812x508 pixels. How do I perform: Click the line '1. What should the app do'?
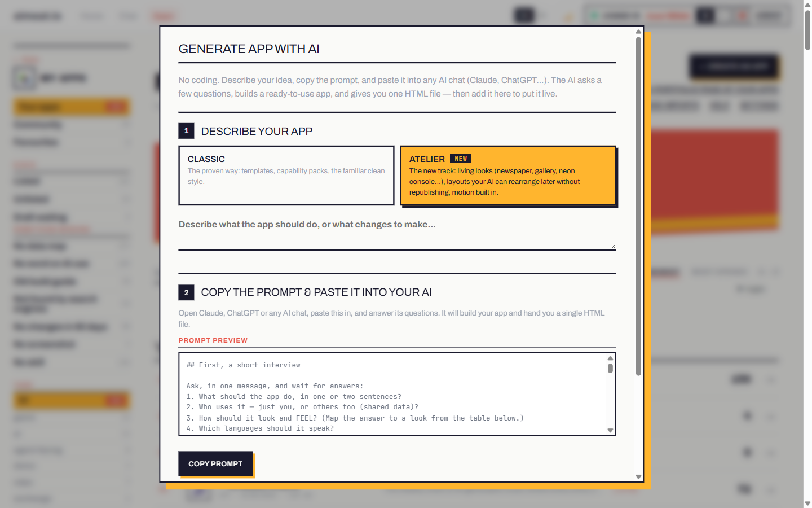coord(294,397)
